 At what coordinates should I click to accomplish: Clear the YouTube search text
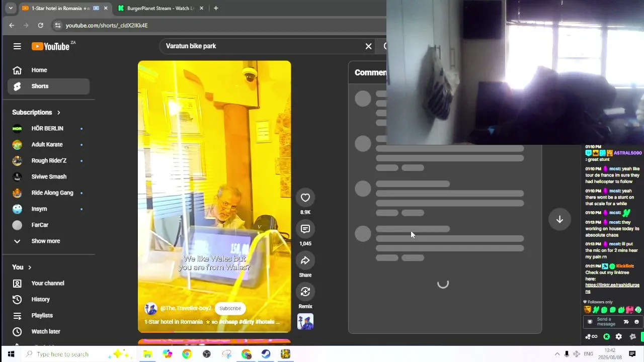368,46
